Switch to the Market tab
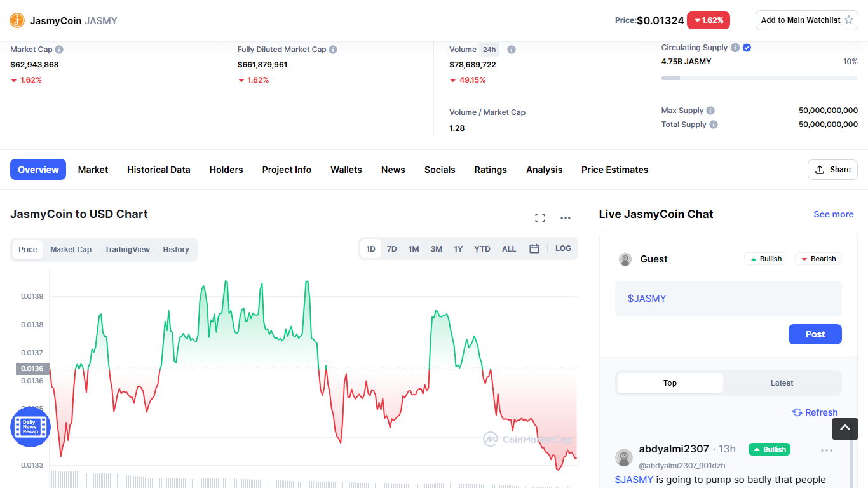 [93, 170]
